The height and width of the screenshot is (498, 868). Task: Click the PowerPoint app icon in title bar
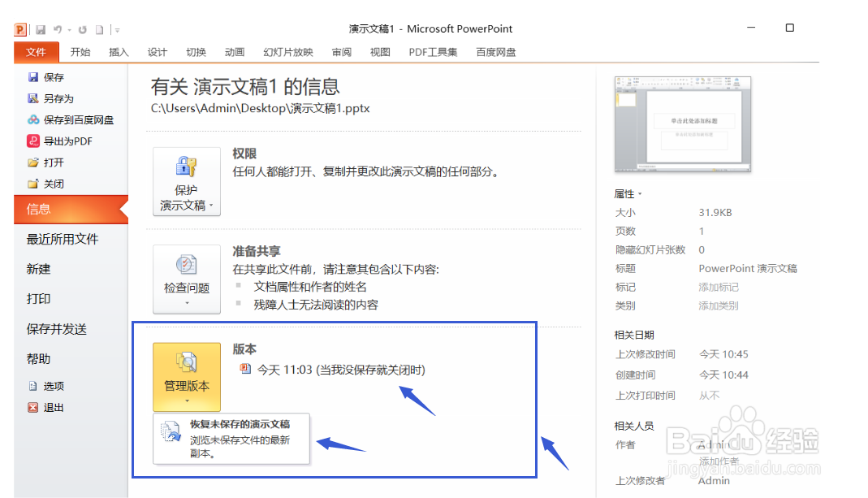tap(20, 29)
